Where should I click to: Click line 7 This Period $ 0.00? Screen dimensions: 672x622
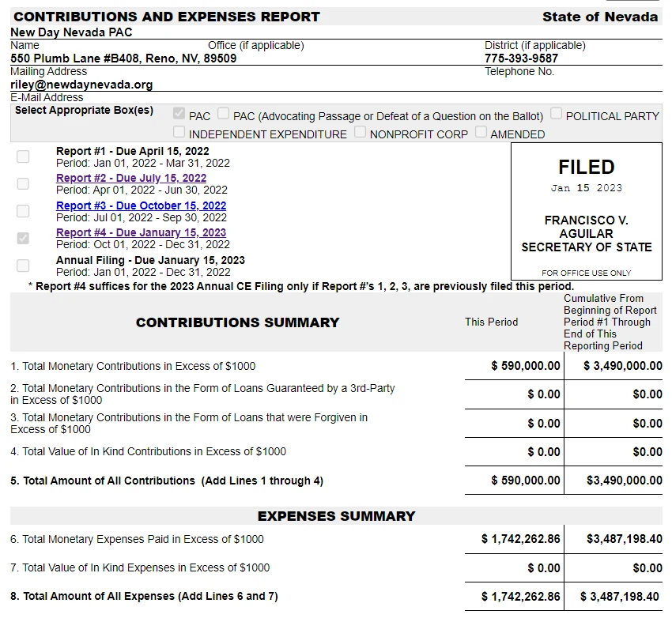(x=544, y=568)
